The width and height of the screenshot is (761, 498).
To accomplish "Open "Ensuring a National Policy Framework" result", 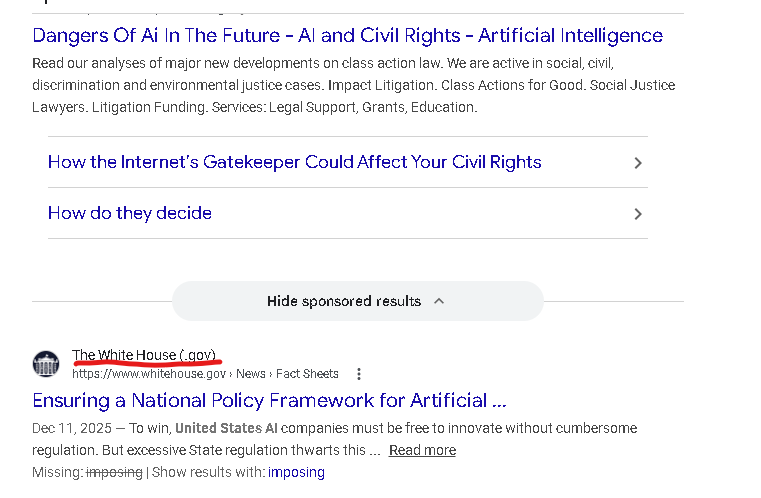I will (x=269, y=401).
